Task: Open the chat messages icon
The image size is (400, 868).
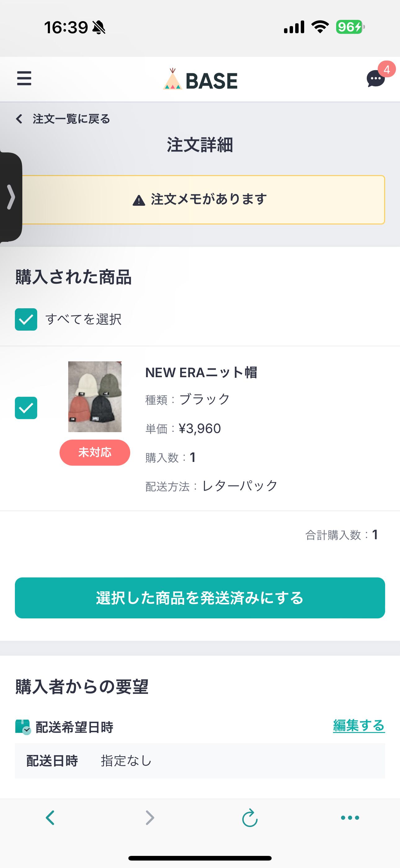Action: click(x=376, y=79)
